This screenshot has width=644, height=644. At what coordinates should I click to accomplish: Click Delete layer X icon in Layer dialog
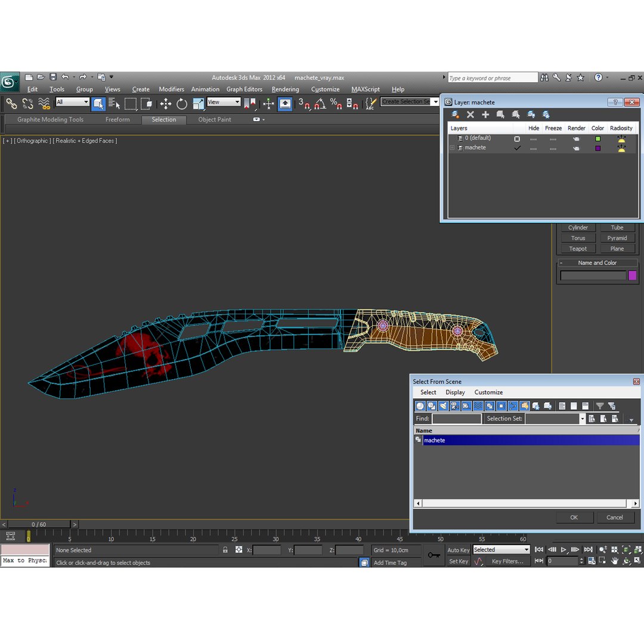pyautogui.click(x=470, y=114)
